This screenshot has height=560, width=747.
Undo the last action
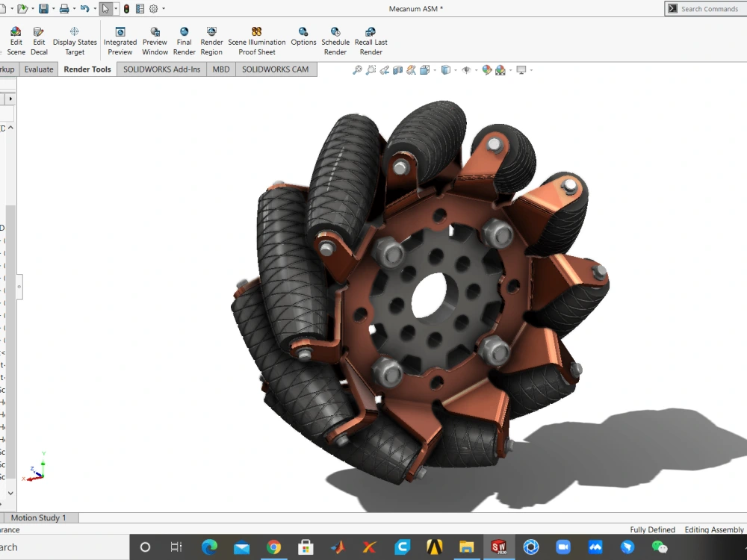tap(85, 8)
